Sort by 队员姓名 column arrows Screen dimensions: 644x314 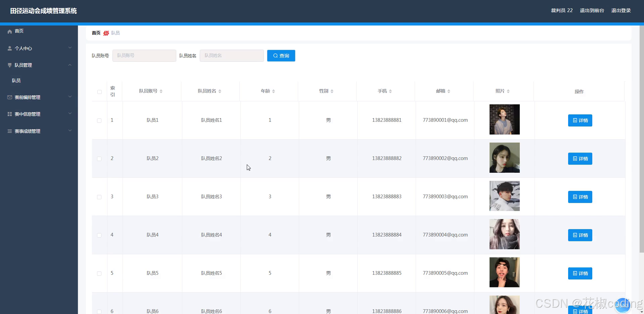coord(220,91)
